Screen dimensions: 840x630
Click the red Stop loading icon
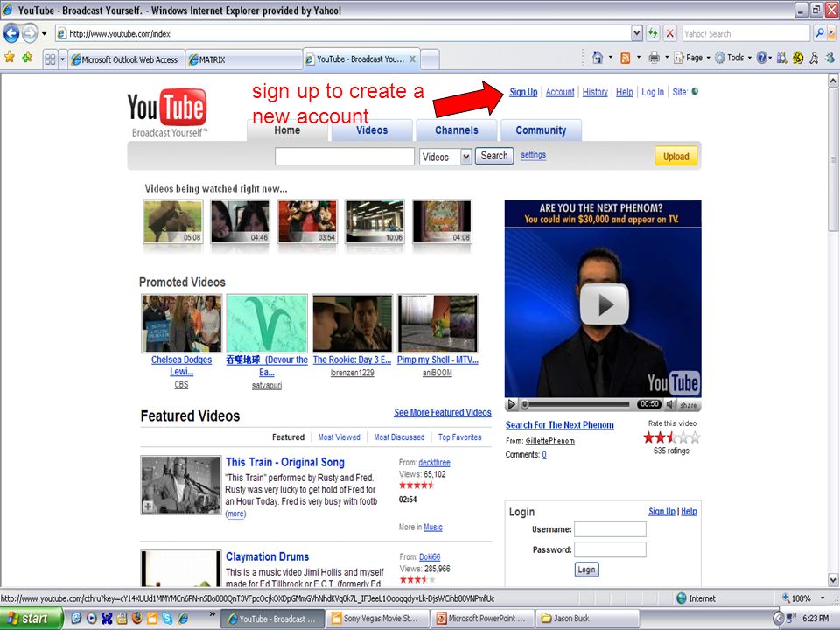[x=669, y=34]
